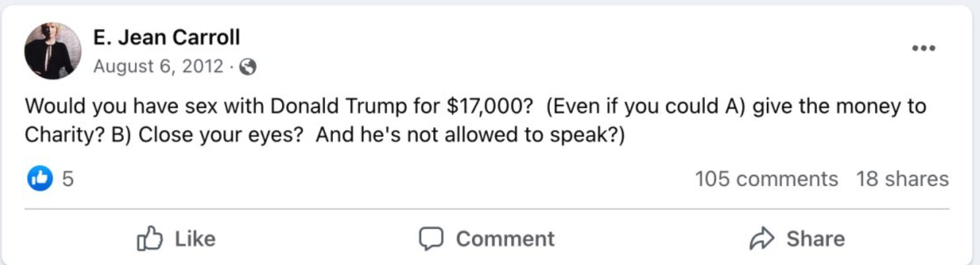
Task: Click the speech bubble Comment icon
Action: tap(431, 238)
